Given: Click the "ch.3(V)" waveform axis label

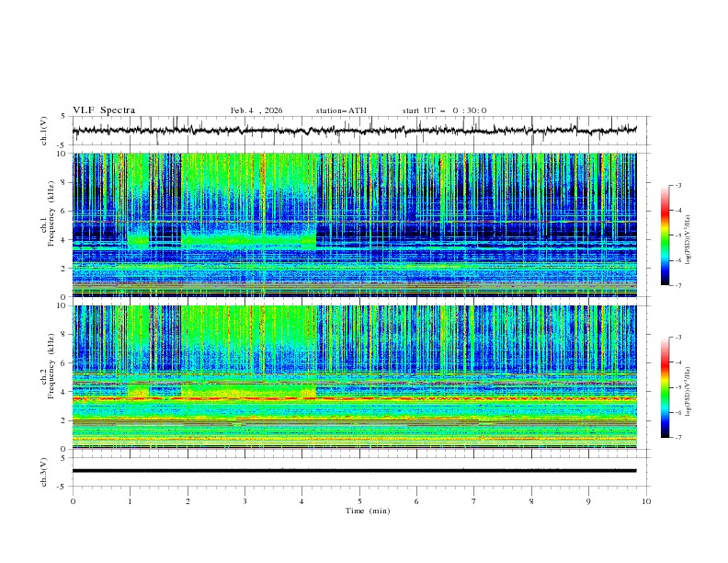Looking at the screenshot, I should pyautogui.click(x=44, y=472).
